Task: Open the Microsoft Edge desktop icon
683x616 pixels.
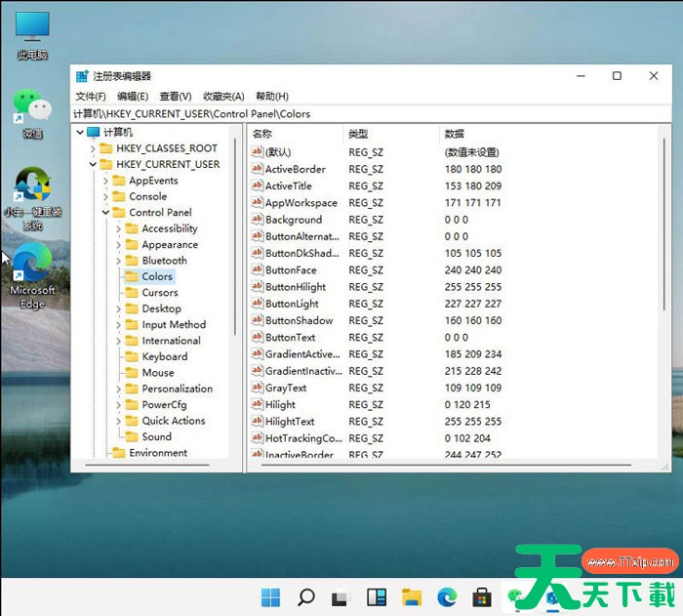Action: click(x=32, y=275)
